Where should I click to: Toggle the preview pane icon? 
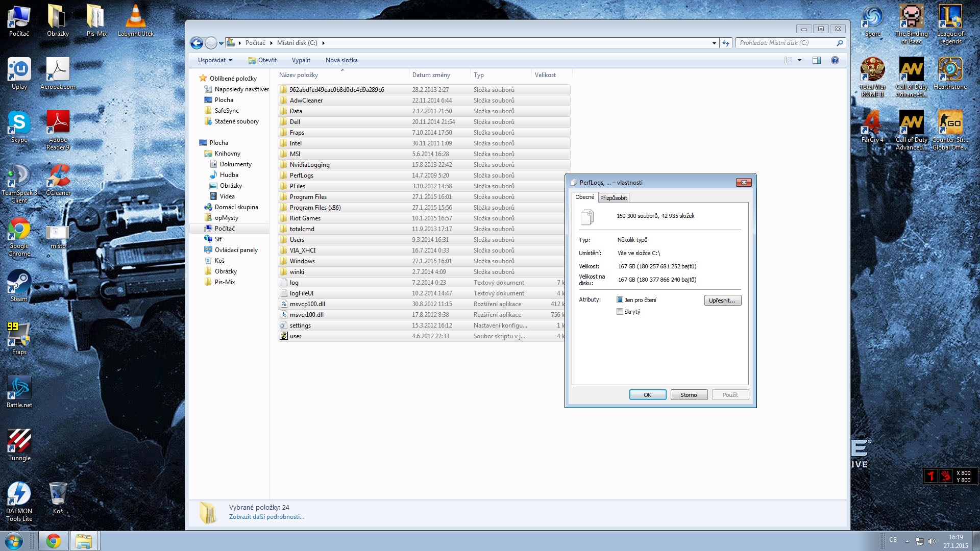click(817, 60)
